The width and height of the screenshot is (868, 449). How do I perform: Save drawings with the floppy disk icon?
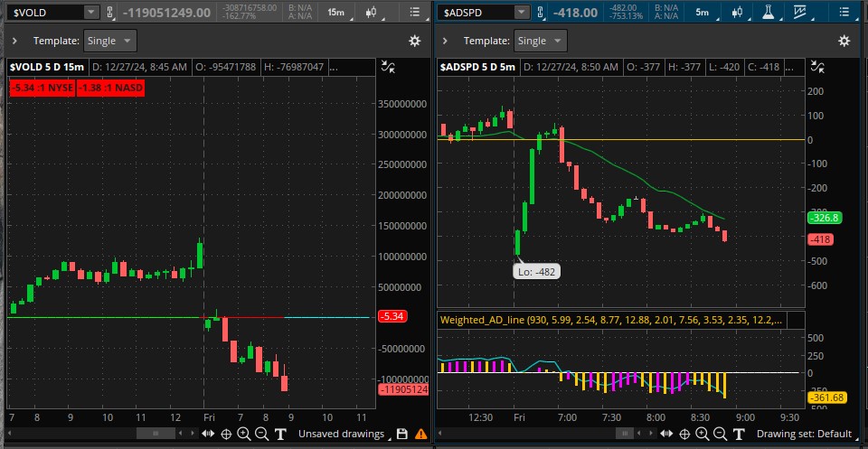click(402, 434)
